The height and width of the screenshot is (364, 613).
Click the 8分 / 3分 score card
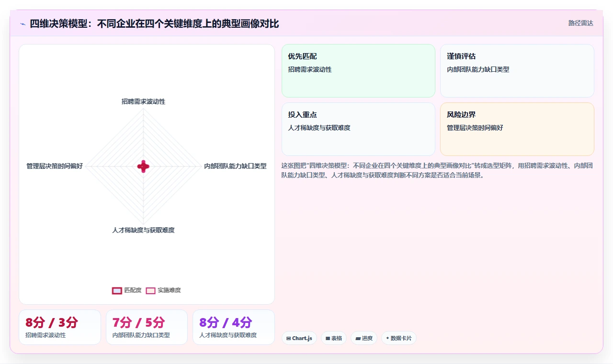(60, 327)
